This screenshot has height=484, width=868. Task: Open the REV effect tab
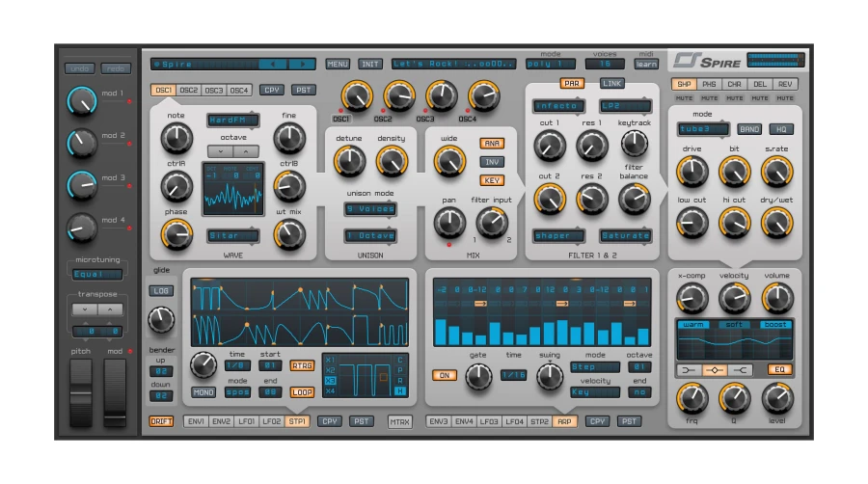[x=785, y=84]
